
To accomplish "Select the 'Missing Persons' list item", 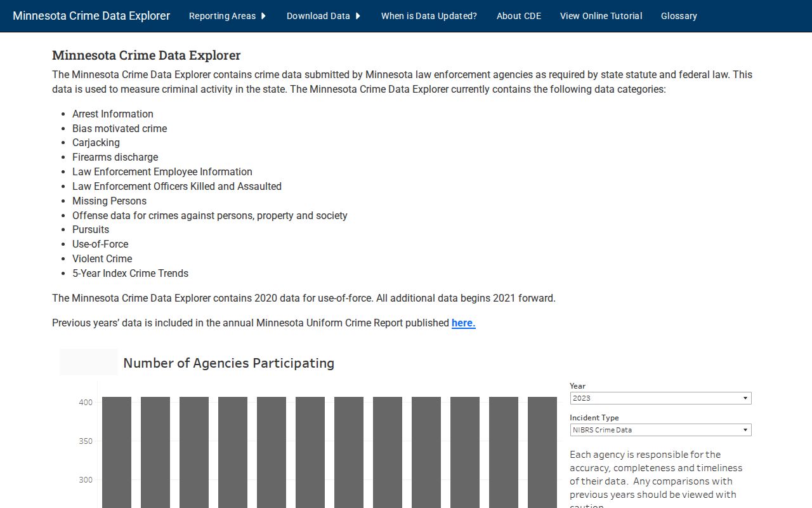I will 109,201.
